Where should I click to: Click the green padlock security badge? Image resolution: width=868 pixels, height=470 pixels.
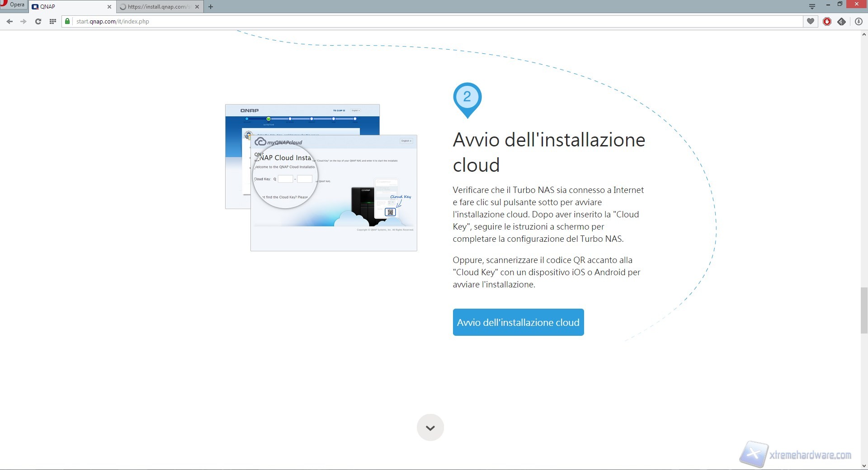click(68, 21)
